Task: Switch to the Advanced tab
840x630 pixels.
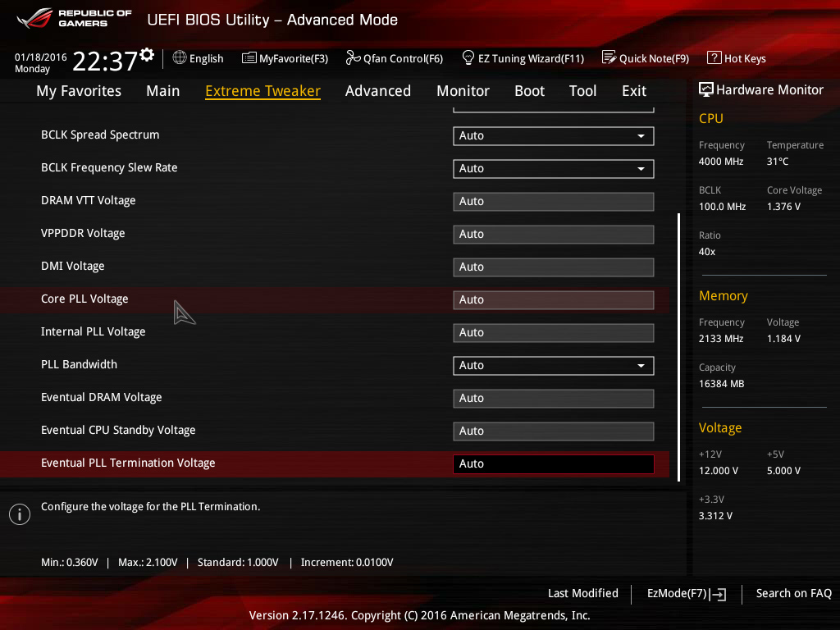Action: (378, 91)
